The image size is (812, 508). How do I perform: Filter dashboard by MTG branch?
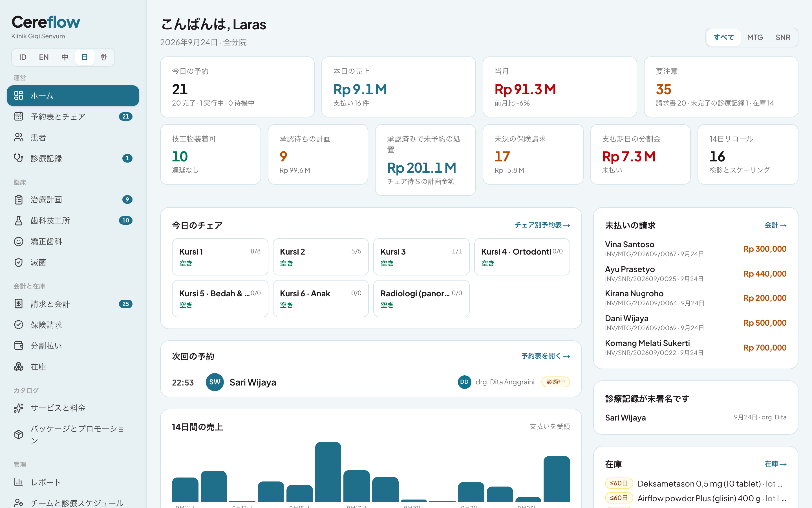755,37
